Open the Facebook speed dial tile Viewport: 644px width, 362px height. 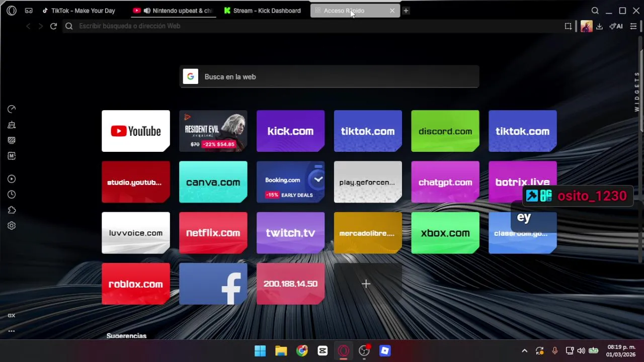(213, 284)
